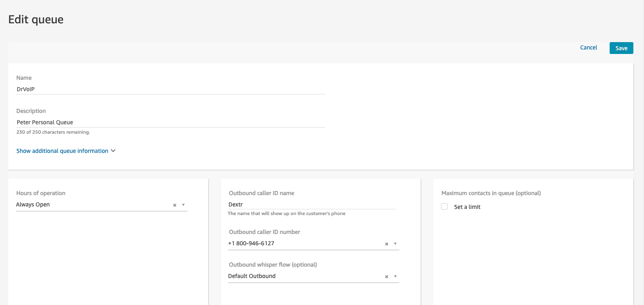The height and width of the screenshot is (305, 644).
Task: Open the Hours of operation dropdown
Action: [183, 205]
